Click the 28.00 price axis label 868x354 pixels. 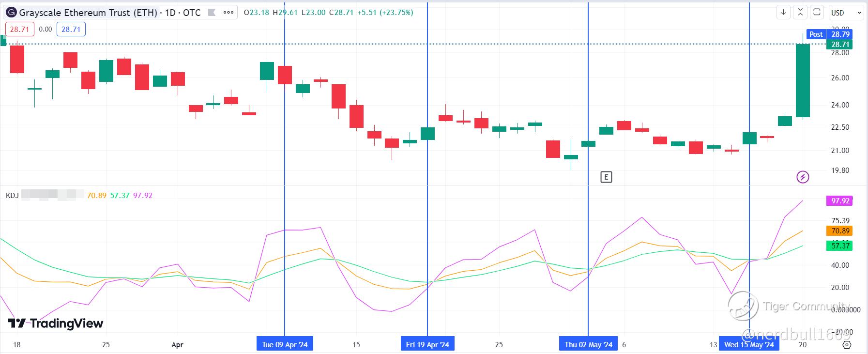point(840,53)
